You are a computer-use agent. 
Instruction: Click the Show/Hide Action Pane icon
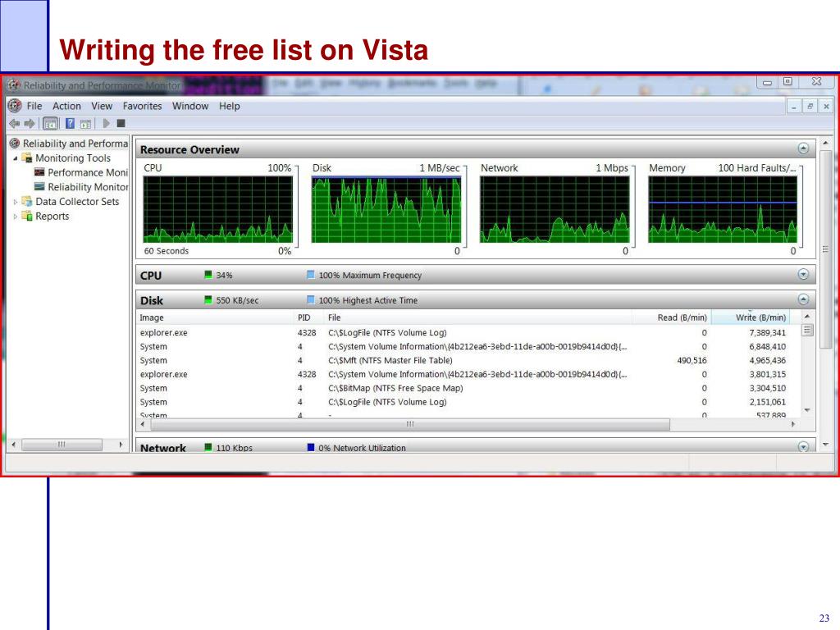[x=85, y=124]
